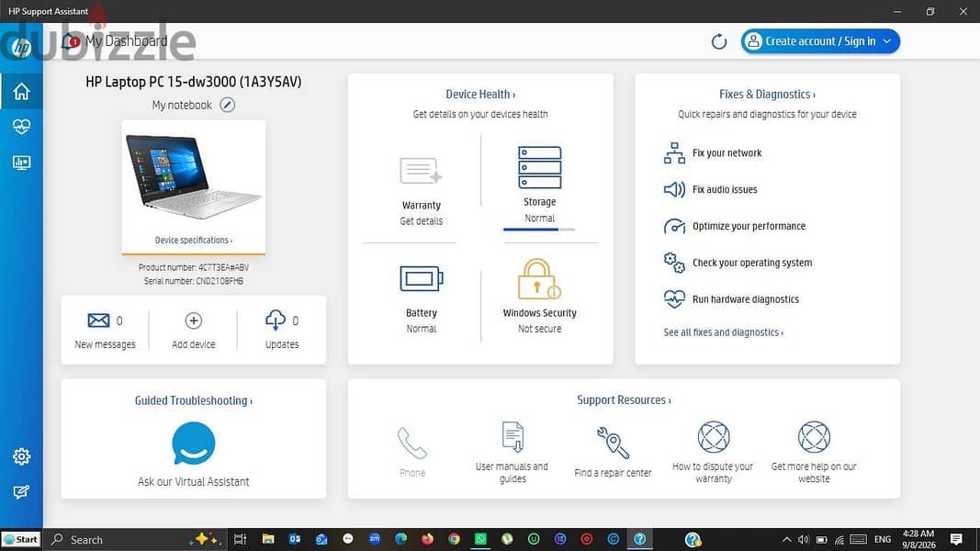Screen dimensions: 980x551
Task: Click the Product number 4C7T3EA#ABV text
Action: [x=194, y=267]
